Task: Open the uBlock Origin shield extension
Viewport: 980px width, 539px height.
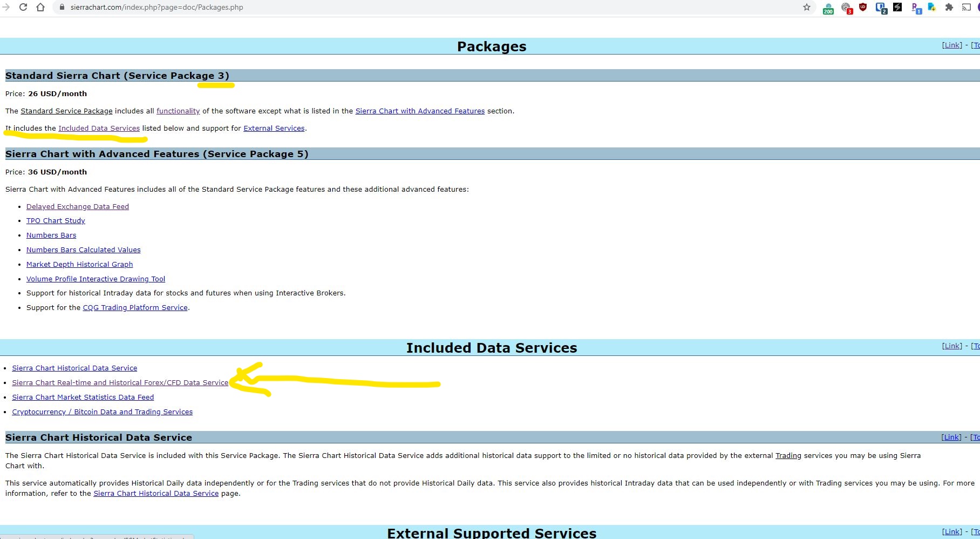Action: click(x=863, y=7)
